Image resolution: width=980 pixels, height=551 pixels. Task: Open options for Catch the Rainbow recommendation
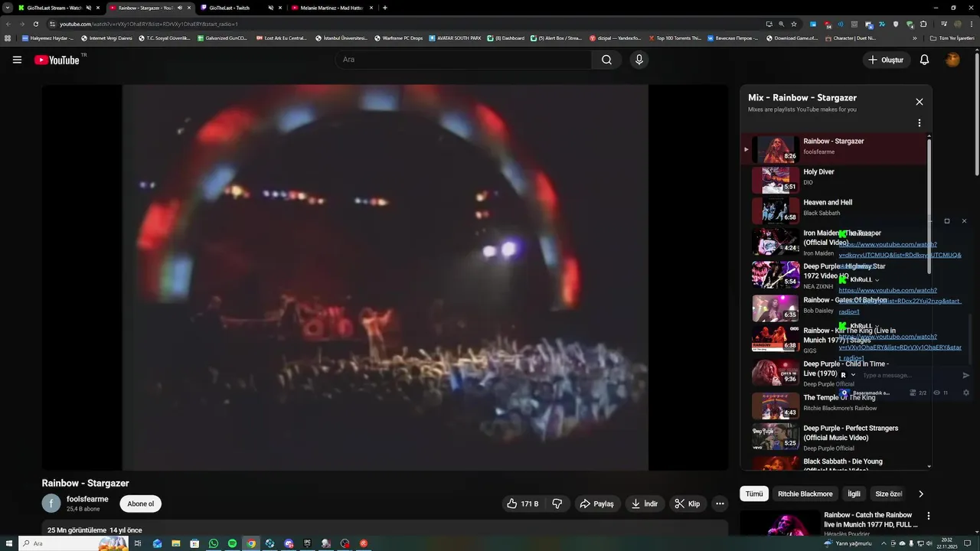pos(929,517)
